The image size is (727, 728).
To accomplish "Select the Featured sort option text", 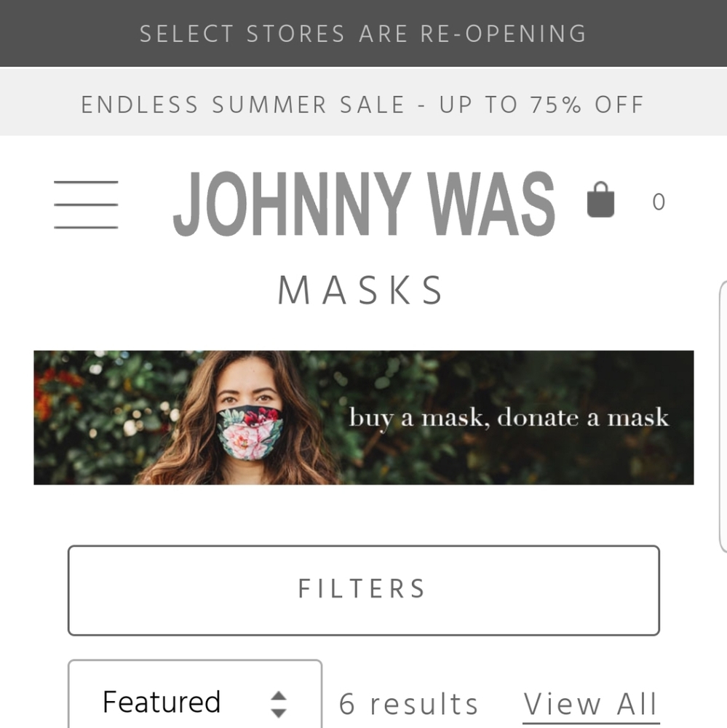I will pyautogui.click(x=162, y=702).
